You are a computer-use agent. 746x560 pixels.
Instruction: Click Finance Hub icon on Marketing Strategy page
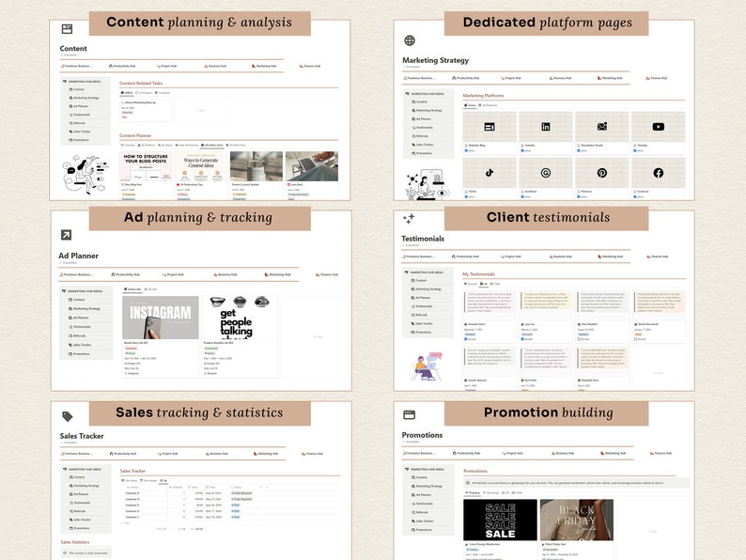(x=647, y=78)
